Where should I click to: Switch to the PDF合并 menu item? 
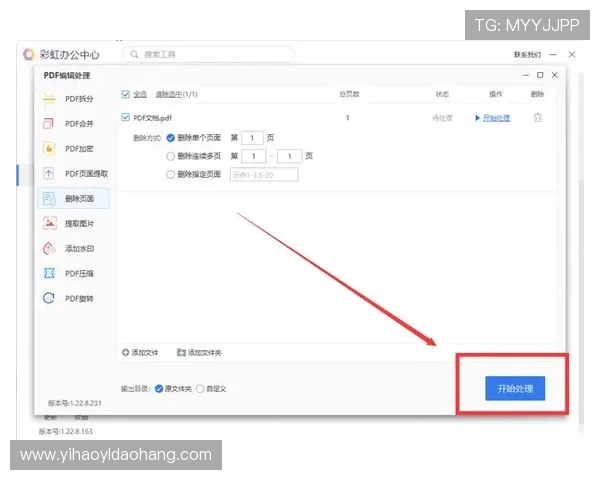pos(79,124)
